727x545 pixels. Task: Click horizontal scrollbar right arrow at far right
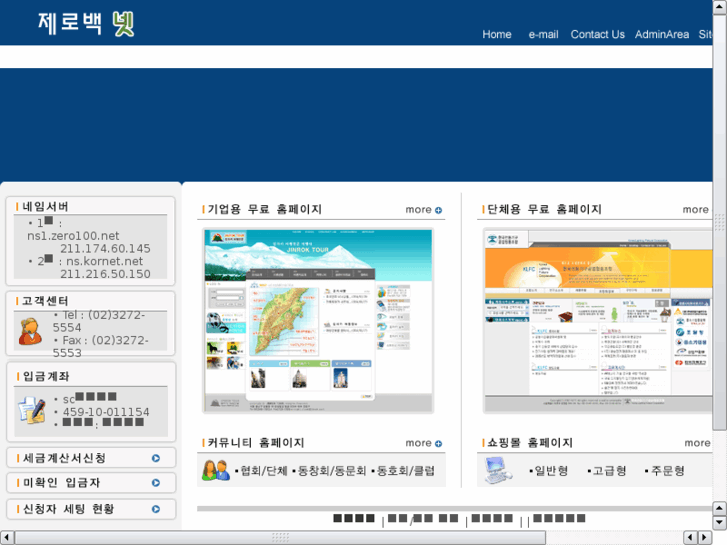pyautogui.click(x=705, y=538)
